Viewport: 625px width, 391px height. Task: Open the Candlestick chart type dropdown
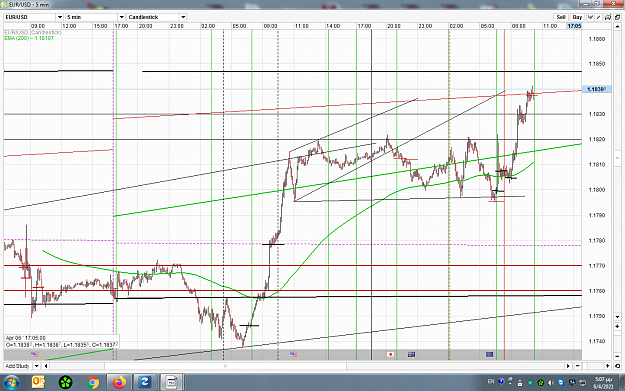click(183, 17)
